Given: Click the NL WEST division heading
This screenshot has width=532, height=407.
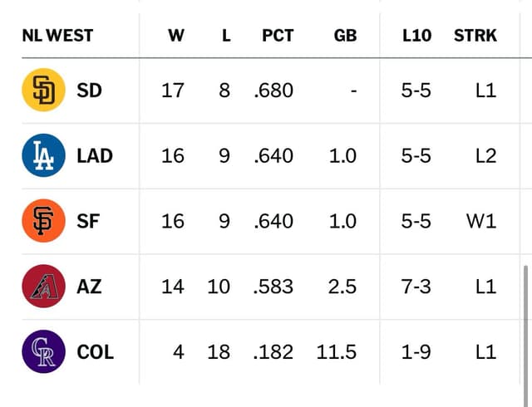Looking at the screenshot, I should coord(57,36).
